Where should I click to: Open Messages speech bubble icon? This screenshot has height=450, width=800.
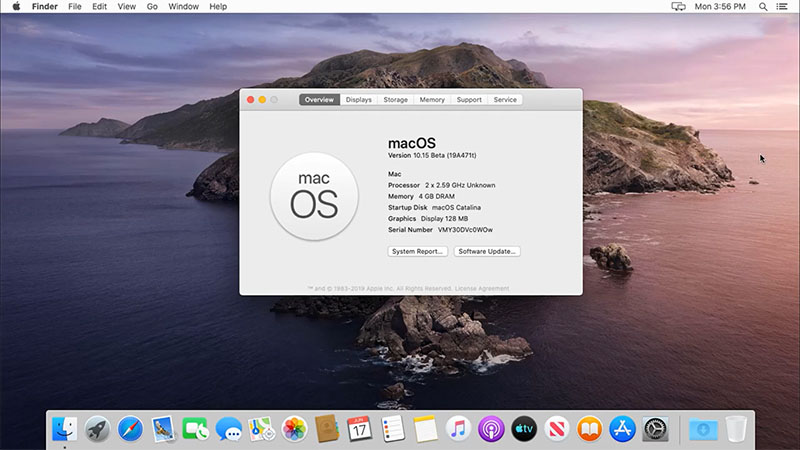[x=229, y=429]
